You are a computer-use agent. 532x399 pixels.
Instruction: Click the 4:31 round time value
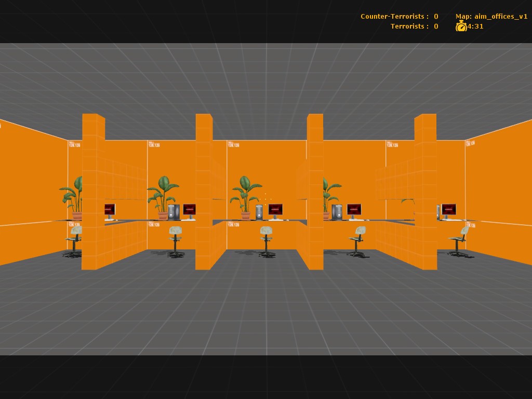(x=475, y=26)
